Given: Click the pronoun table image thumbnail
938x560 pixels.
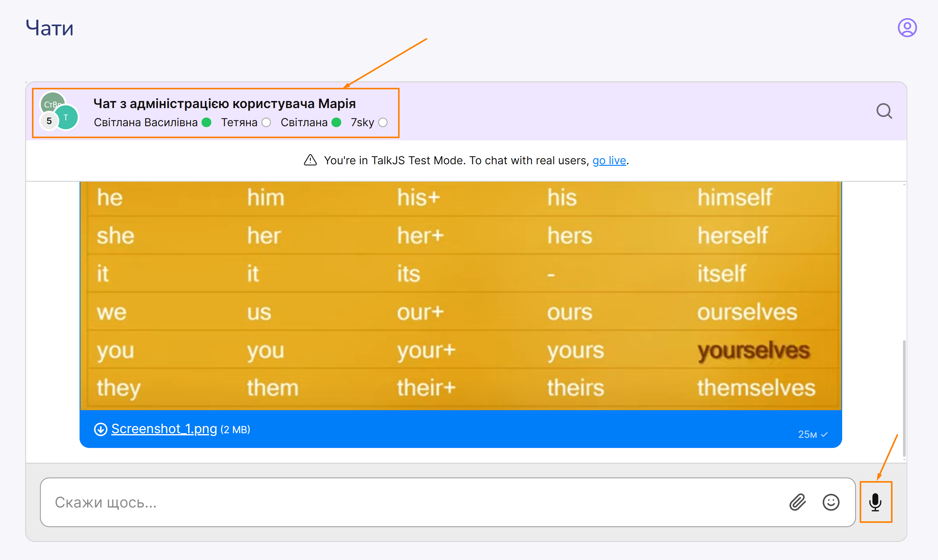Looking at the screenshot, I should click(460, 294).
